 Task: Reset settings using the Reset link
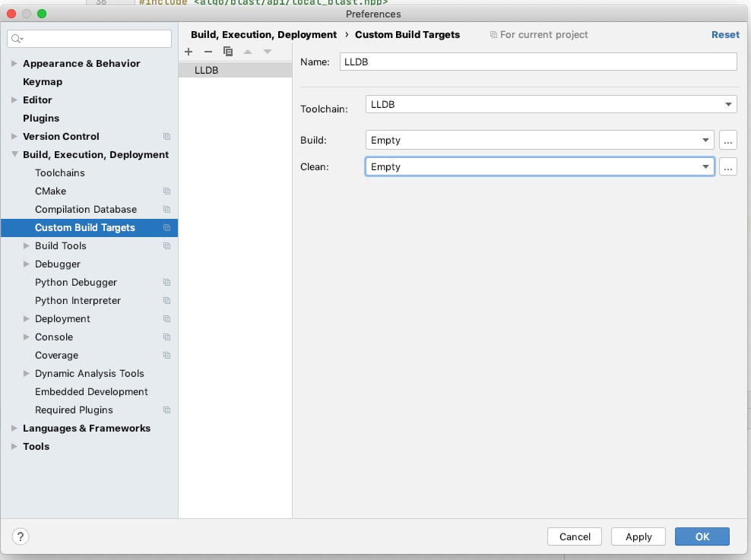click(x=725, y=34)
